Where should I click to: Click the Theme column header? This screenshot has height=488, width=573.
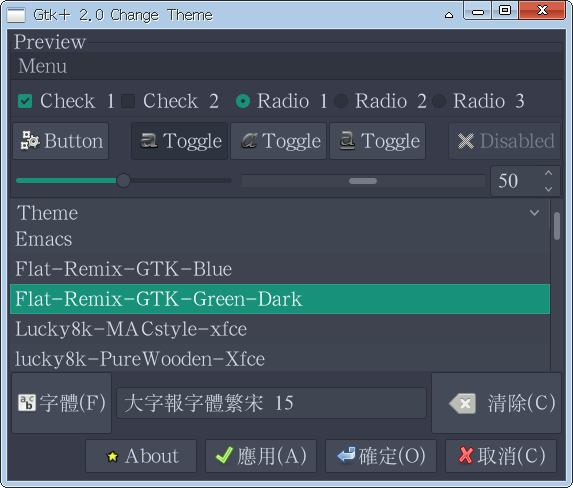tap(280, 213)
